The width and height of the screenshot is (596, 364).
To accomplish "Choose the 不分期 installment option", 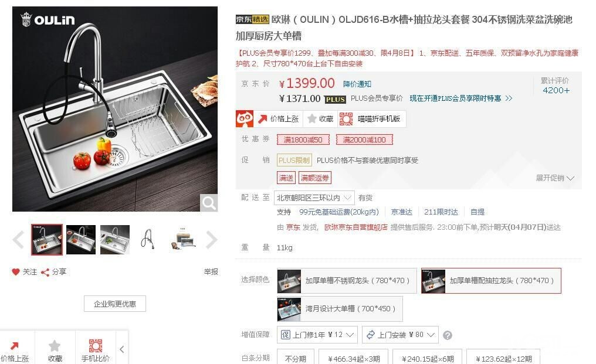I will click(x=295, y=359).
